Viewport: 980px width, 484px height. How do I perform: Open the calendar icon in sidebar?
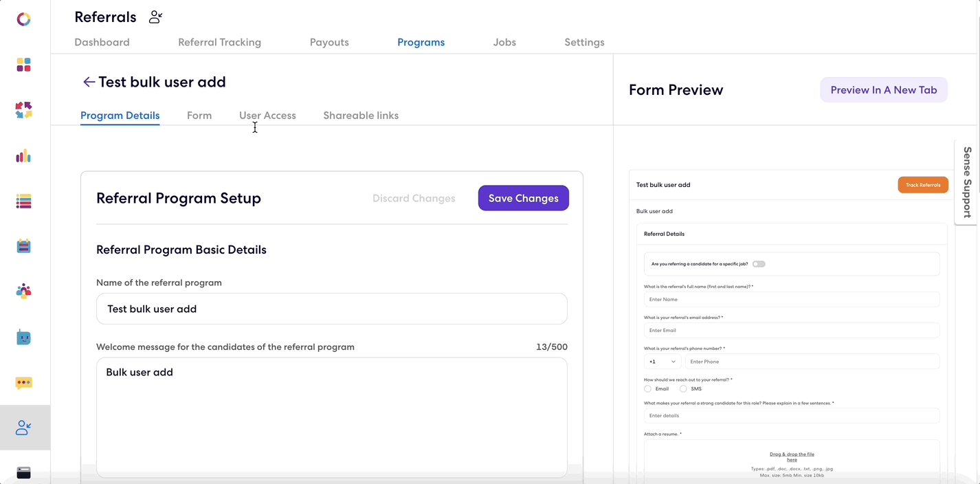coord(24,246)
